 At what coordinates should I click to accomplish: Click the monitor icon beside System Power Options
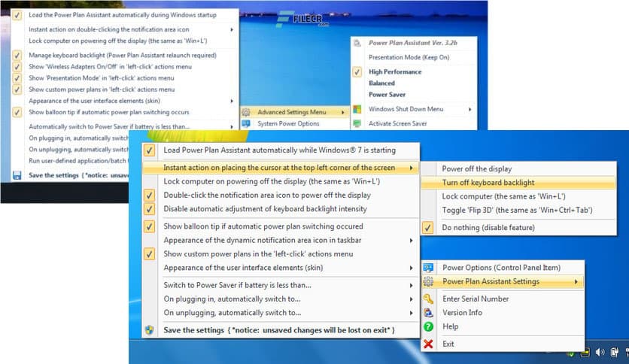coord(246,123)
